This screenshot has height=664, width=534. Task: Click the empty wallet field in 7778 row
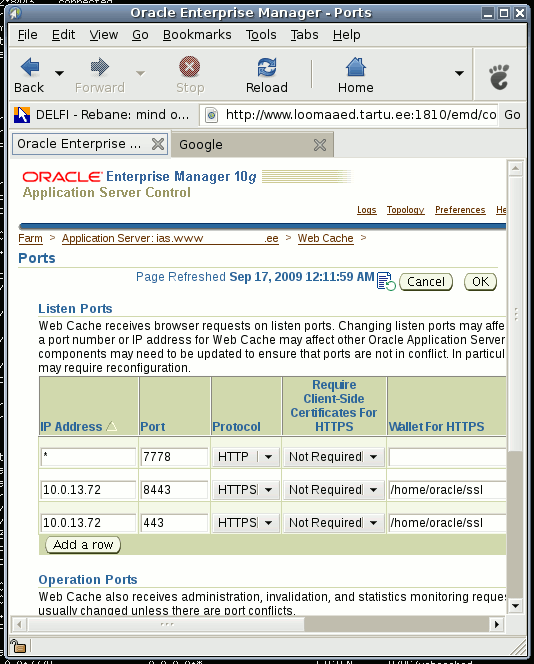click(x=448, y=457)
